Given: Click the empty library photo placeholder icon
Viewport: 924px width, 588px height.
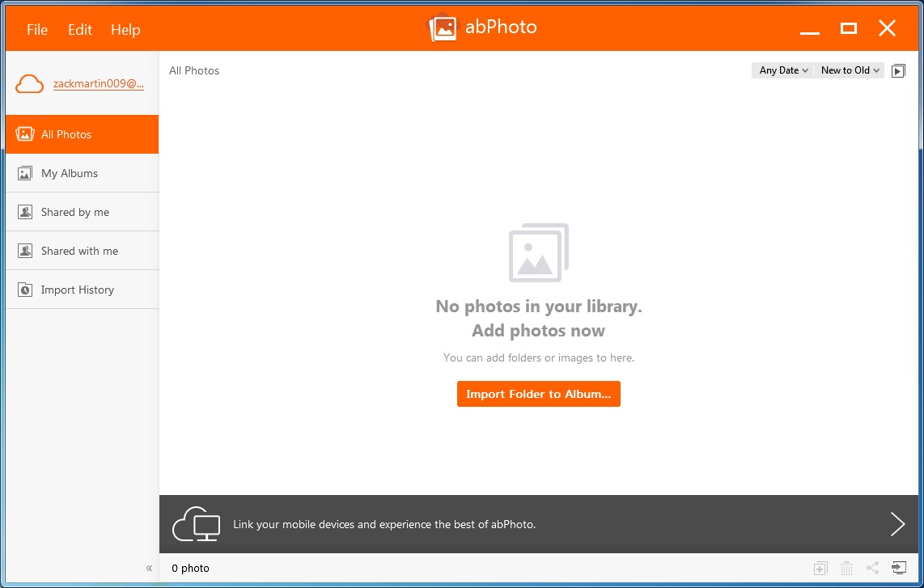Looking at the screenshot, I should pyautogui.click(x=539, y=253).
